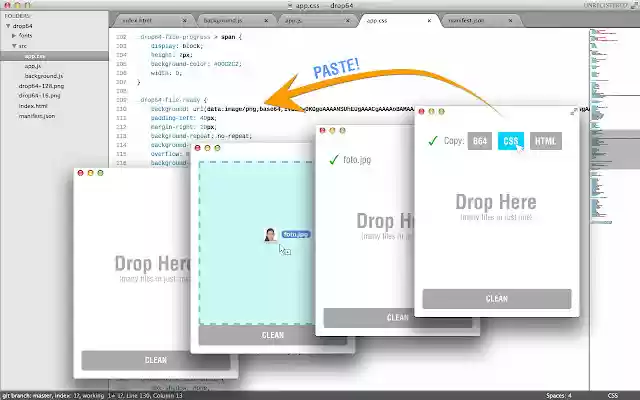Screen dimensions: 640x400
Task: Open background.js from the sidebar tree
Action: [44, 76]
